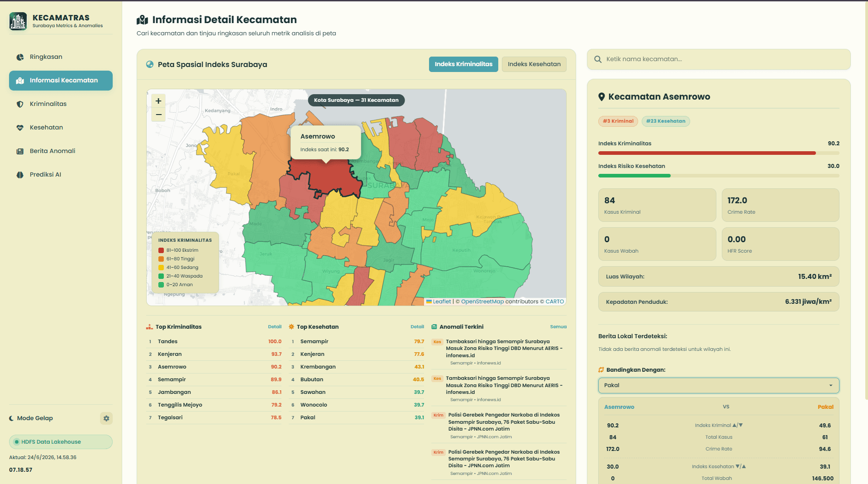Click the 0.00 HFR Score card
868x484 pixels.
coord(780,244)
